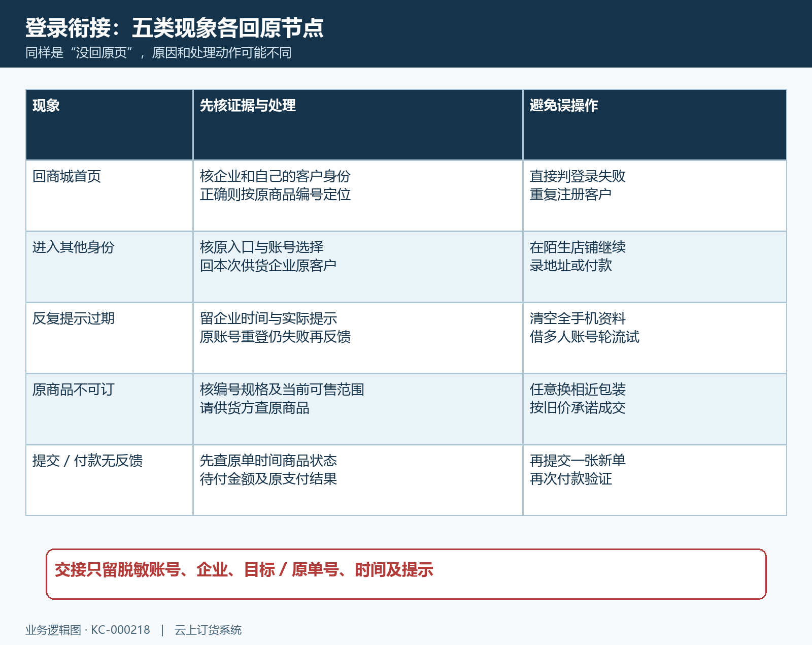The height and width of the screenshot is (645, 812).
Task: Select the line 先查原单时间商品状态
Action: (268, 461)
